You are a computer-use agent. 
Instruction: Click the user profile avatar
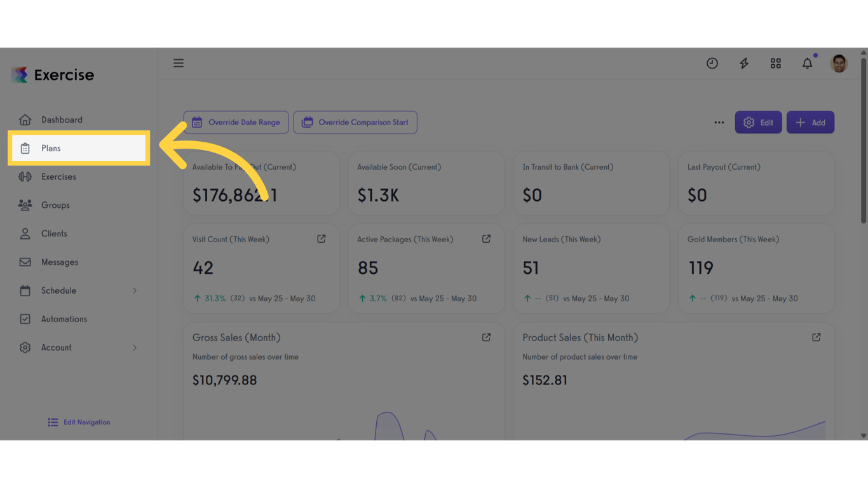tap(839, 64)
